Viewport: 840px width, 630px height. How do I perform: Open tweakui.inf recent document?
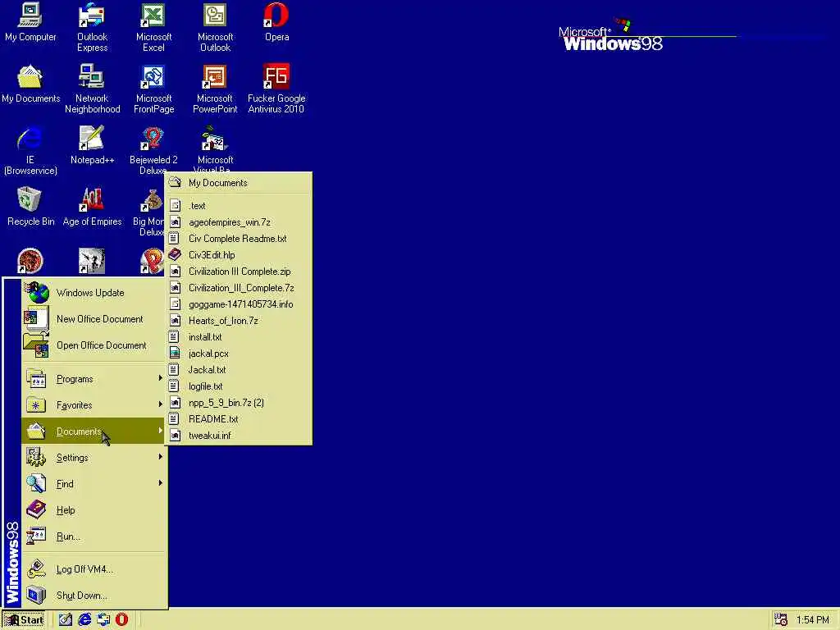click(x=239, y=436)
